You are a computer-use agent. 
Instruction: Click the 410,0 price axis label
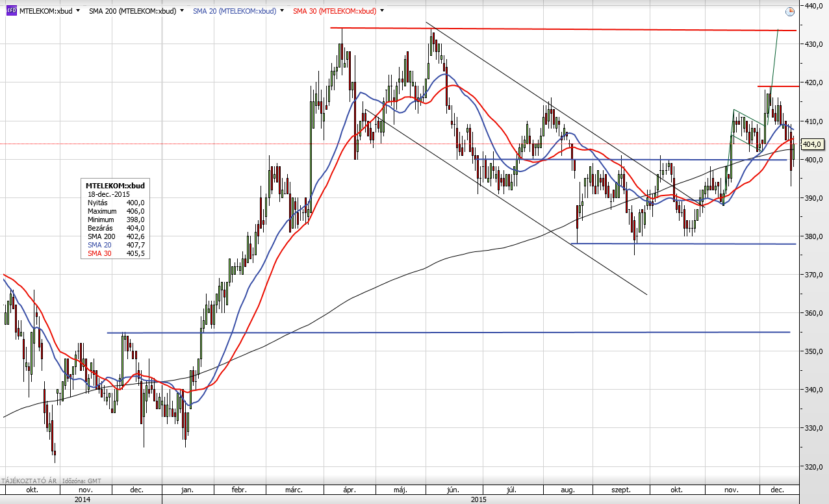(814, 121)
